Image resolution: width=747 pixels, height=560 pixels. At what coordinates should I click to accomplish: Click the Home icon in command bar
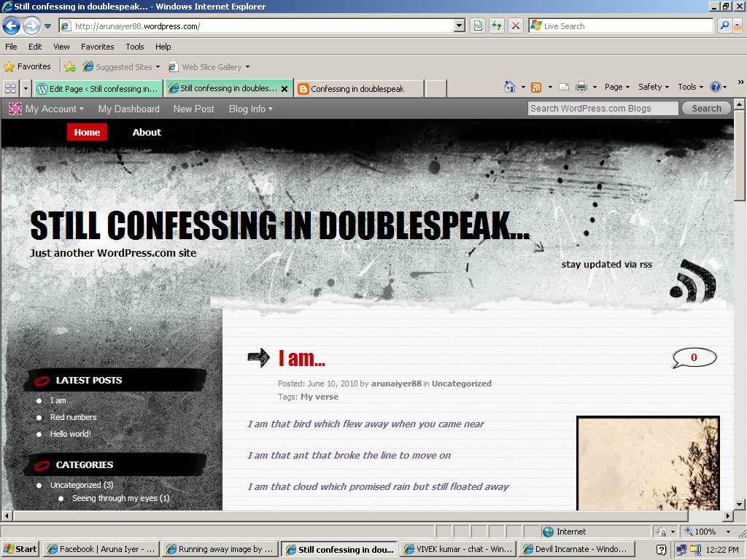pyautogui.click(x=510, y=87)
